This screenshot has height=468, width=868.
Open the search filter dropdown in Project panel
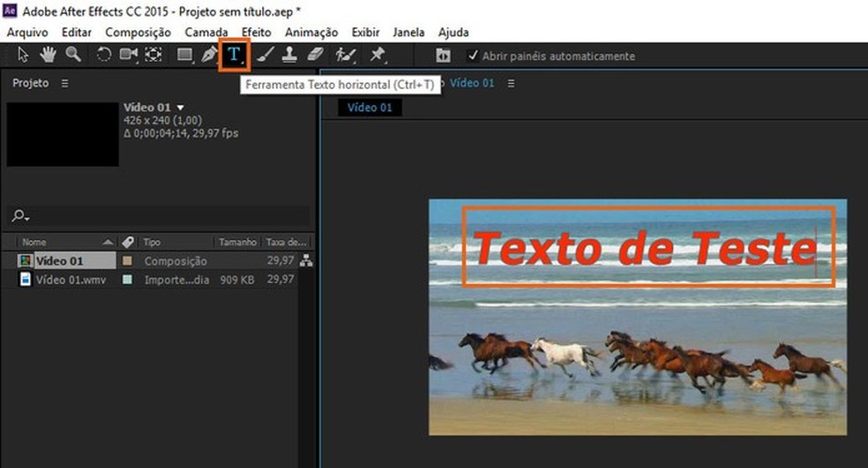(21, 216)
